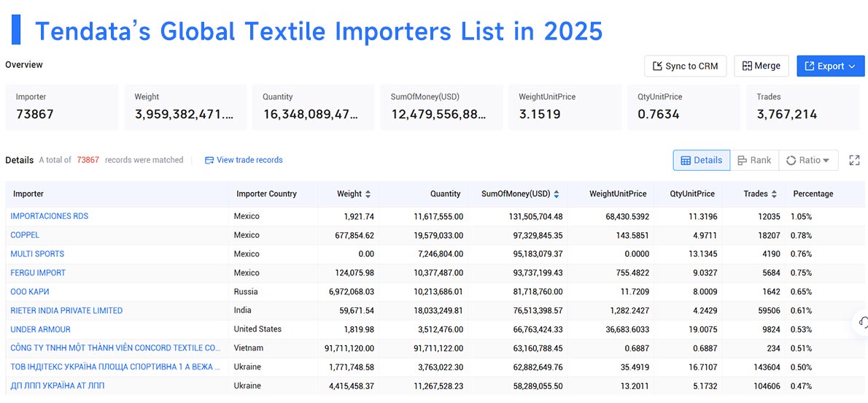Open ТОВ ІНДІТЕКС УКРАЇНА importer link

coord(115,367)
